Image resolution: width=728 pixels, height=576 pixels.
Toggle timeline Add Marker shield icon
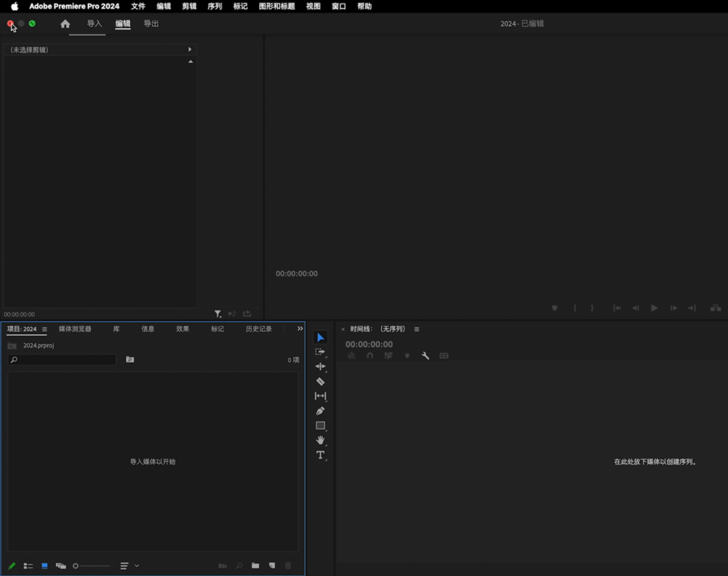407,356
